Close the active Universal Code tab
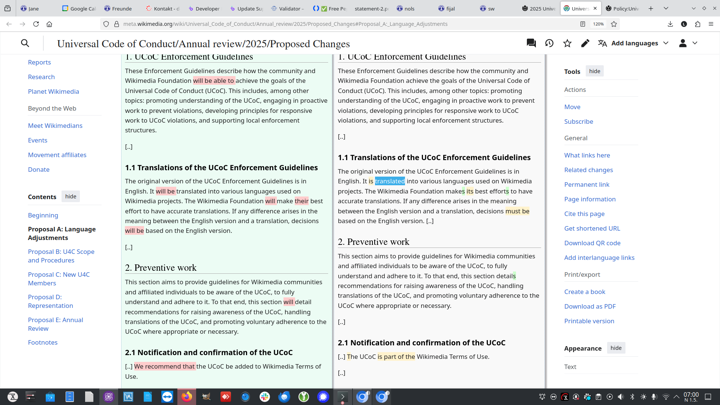Viewport: 720px width, 405px height. (x=595, y=8)
